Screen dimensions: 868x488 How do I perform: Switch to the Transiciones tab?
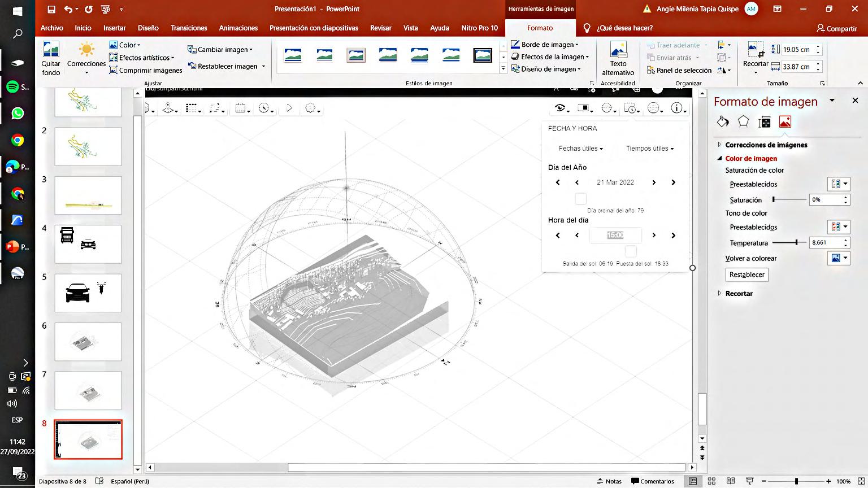coord(189,28)
